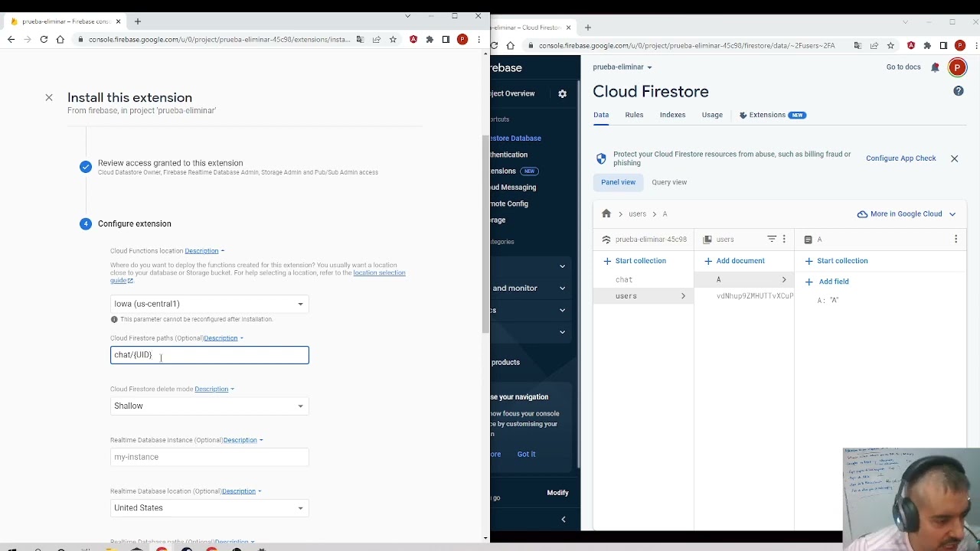Reload page in left browser window

(44, 39)
